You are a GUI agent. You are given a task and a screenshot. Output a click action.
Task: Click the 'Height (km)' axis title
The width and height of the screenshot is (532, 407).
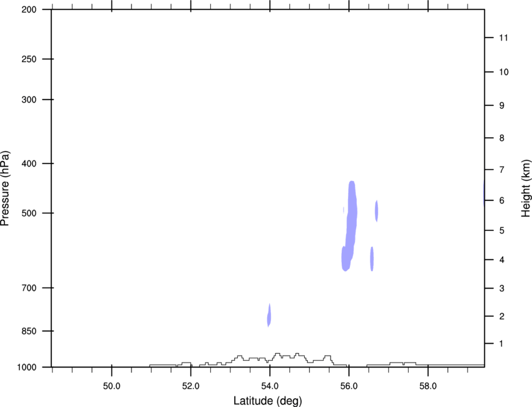click(x=526, y=188)
